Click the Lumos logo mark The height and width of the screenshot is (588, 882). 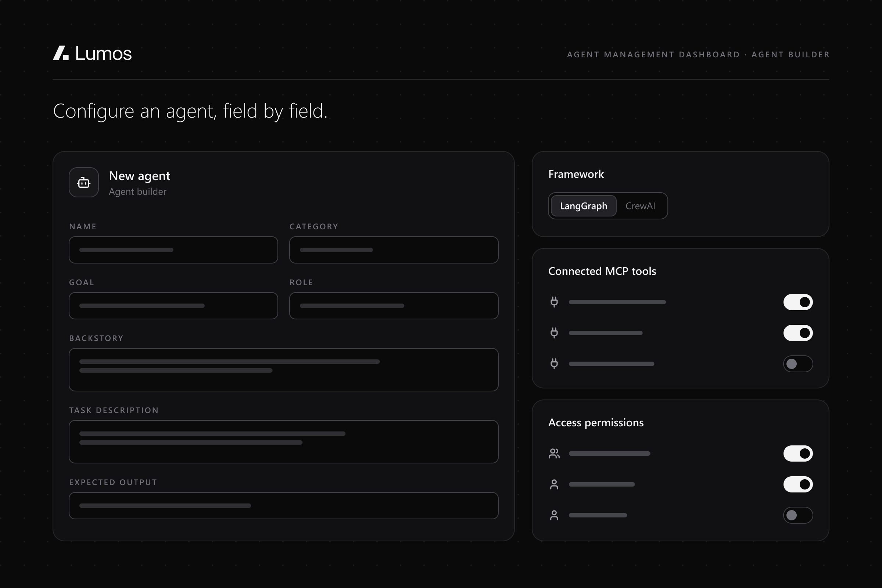coord(61,53)
